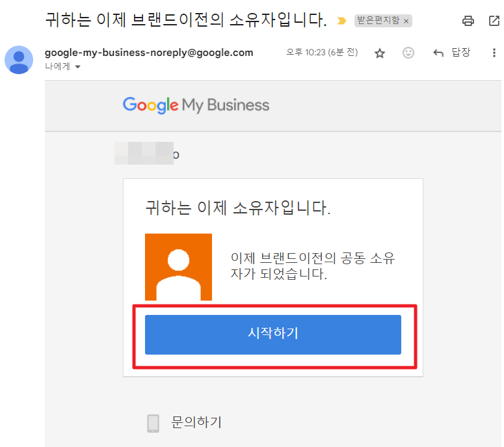Print this email using the printer icon

[x=468, y=21]
